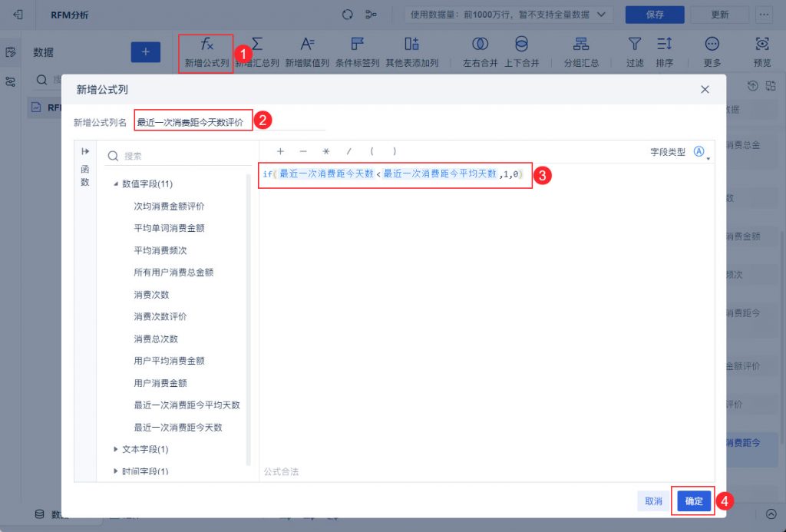Screen dimensions: 786x532
Task: Insert the left parenthesis
Action: [x=372, y=151]
